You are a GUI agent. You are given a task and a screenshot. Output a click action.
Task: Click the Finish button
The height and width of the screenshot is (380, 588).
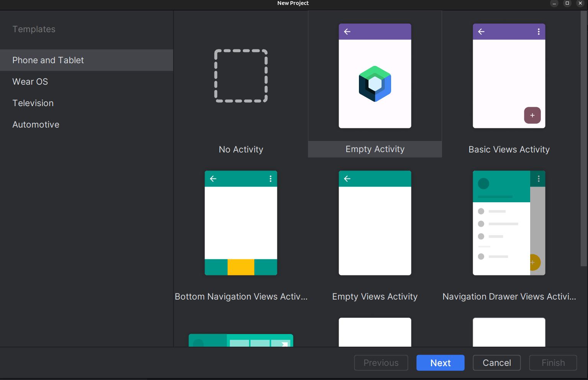pyautogui.click(x=553, y=363)
